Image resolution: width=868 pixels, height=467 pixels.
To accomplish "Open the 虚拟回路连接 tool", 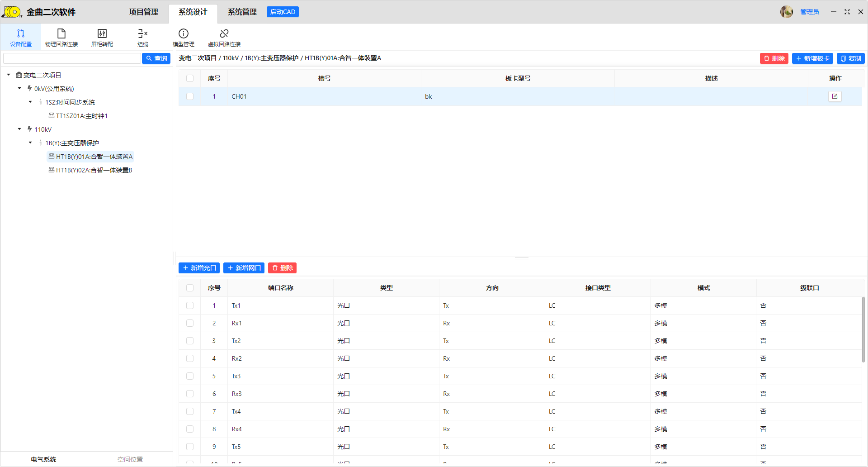I will point(224,37).
